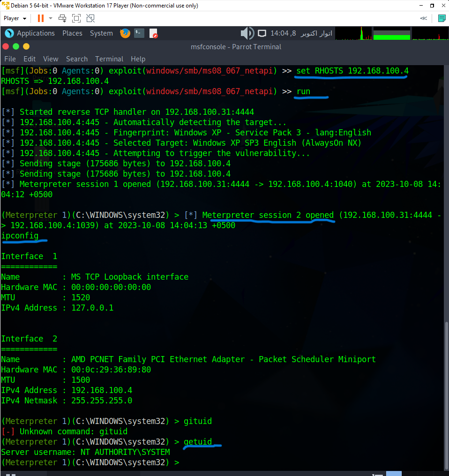Open the terminal File menu
The height and width of the screenshot is (476, 449).
(x=10, y=59)
